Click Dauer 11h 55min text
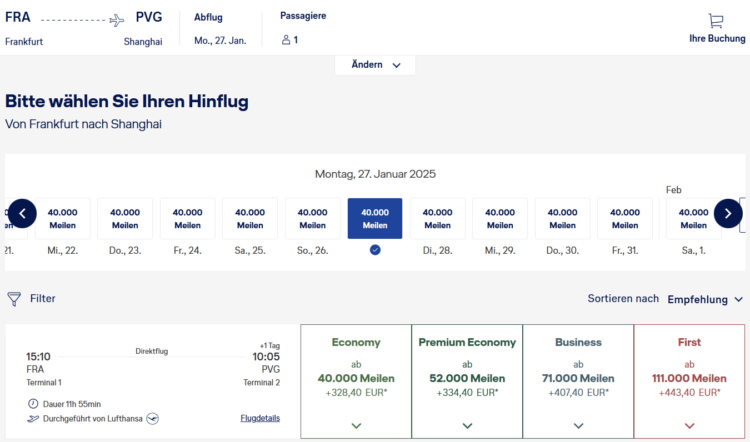750x442 pixels. click(x=72, y=404)
